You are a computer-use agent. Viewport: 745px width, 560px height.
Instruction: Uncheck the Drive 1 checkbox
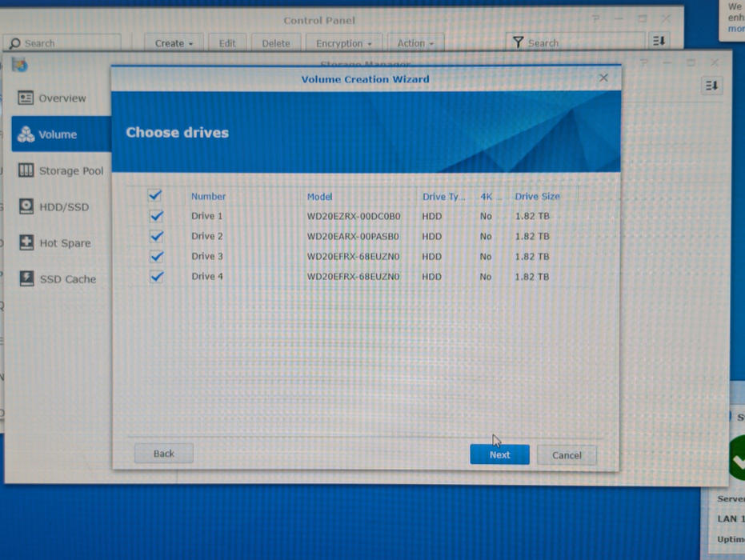tap(155, 215)
